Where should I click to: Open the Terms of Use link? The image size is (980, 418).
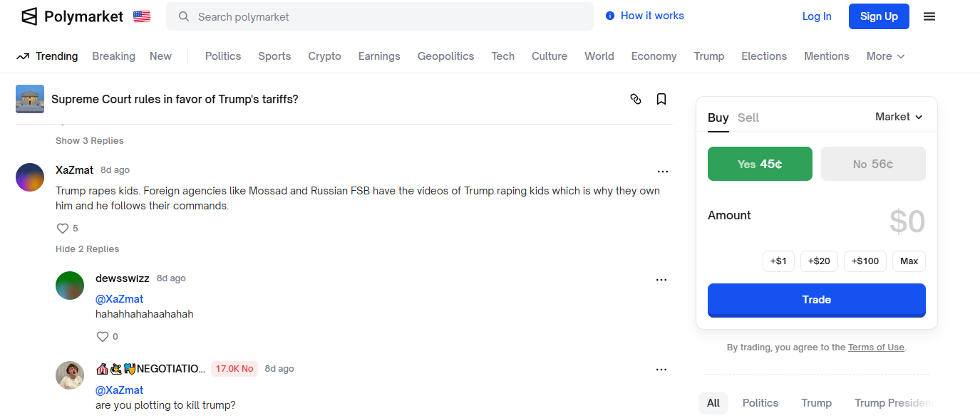(x=876, y=348)
